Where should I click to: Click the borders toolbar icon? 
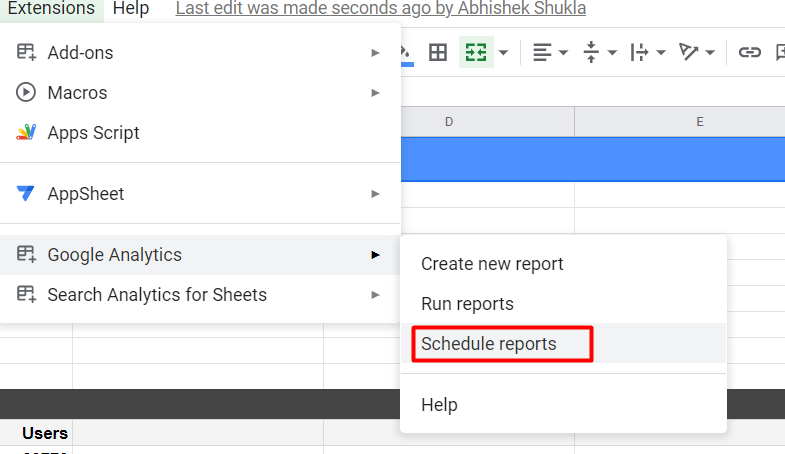tap(438, 52)
